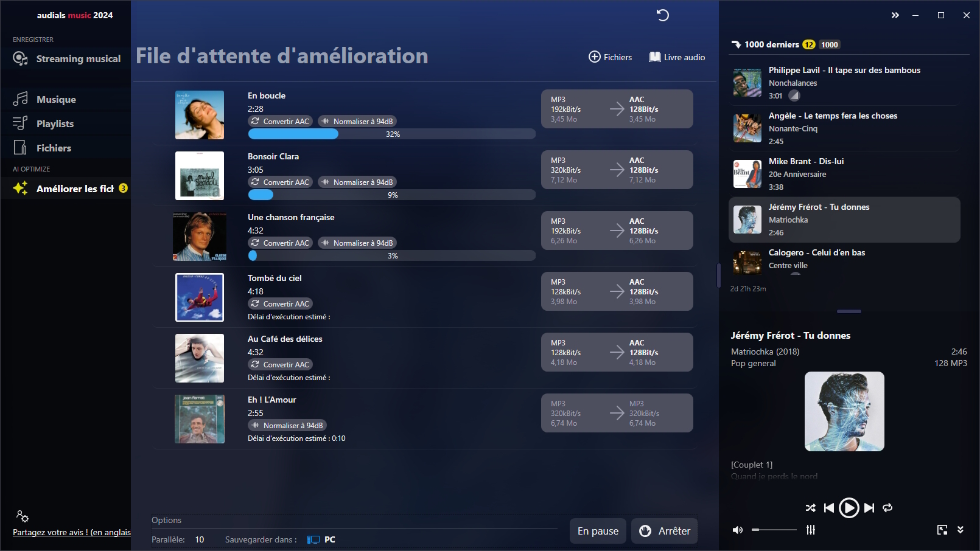Click the badge 3 on Améliorer
This screenshot has height=551, width=980.
(x=123, y=188)
